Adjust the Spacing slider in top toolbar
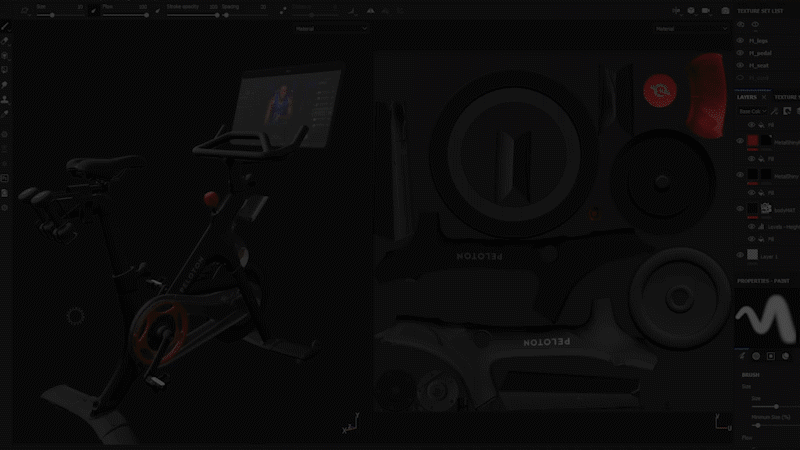 tap(244, 15)
